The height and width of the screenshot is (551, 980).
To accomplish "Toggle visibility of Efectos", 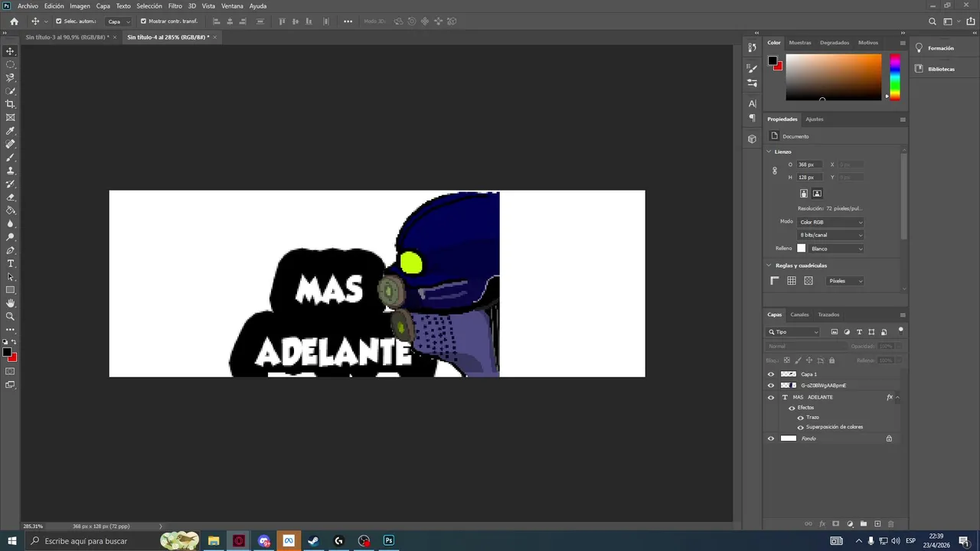I will [x=792, y=408].
